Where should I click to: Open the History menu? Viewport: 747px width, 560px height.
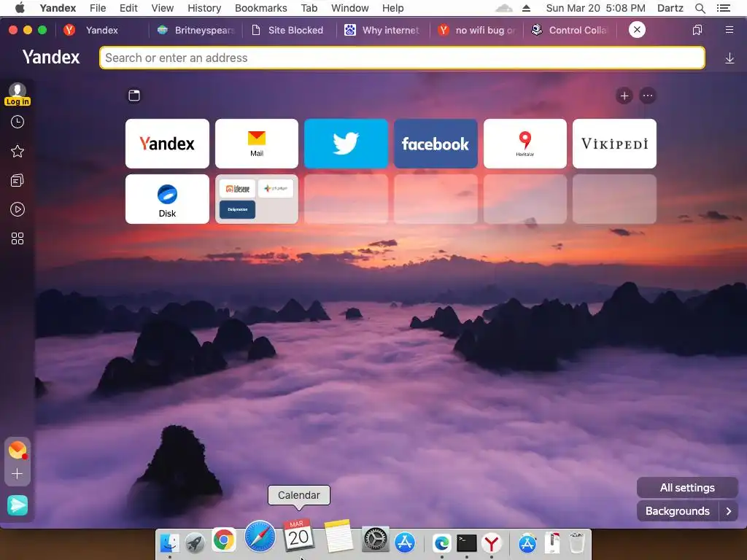click(x=204, y=8)
